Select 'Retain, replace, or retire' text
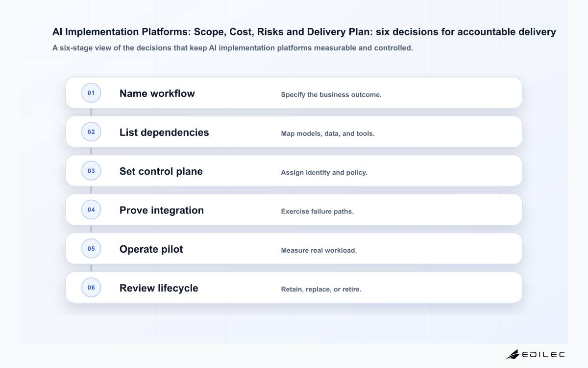Image resolution: width=588 pixels, height=368 pixels. (321, 289)
